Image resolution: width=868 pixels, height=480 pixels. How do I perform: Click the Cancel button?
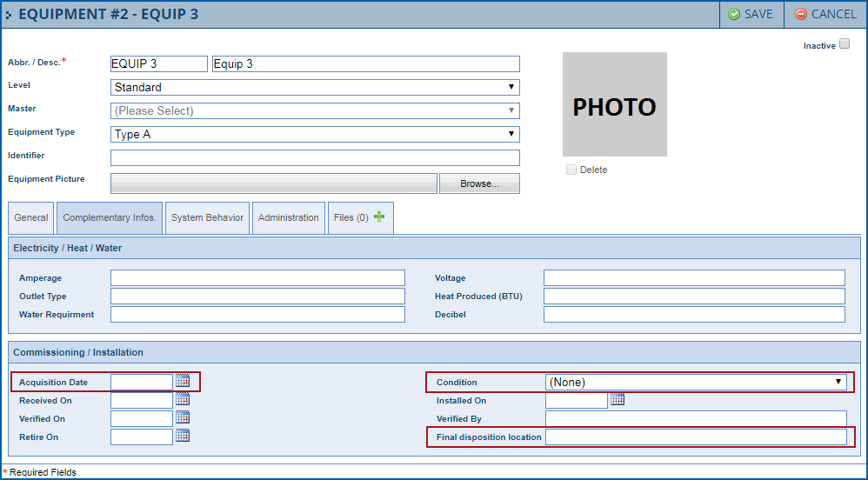pos(825,15)
